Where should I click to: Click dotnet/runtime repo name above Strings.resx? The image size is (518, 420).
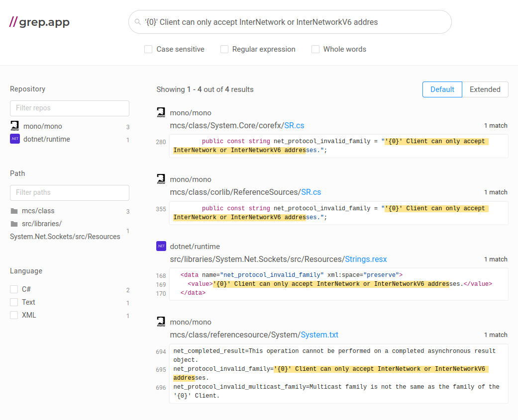195,247
